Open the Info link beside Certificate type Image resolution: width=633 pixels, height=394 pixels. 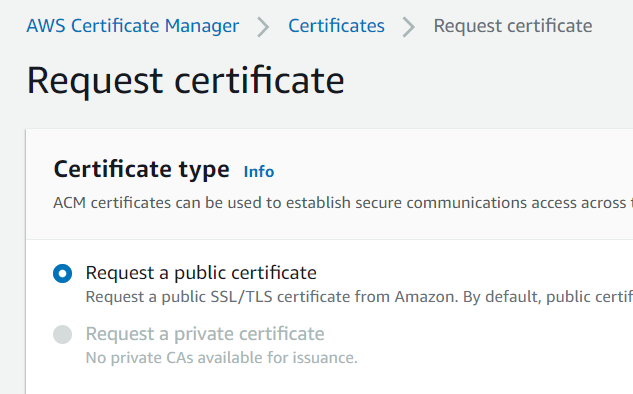click(x=259, y=172)
